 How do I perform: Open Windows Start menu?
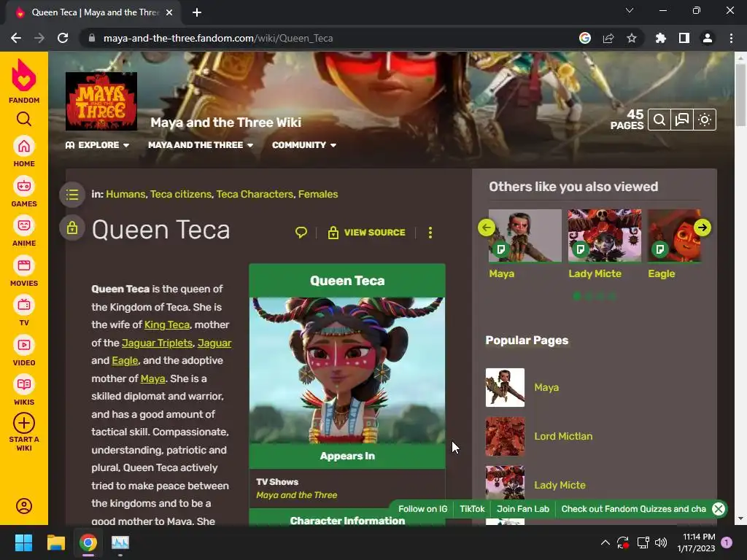[23, 542]
